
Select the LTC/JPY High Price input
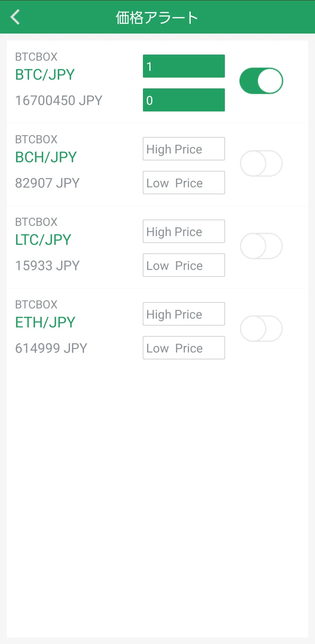184,231
